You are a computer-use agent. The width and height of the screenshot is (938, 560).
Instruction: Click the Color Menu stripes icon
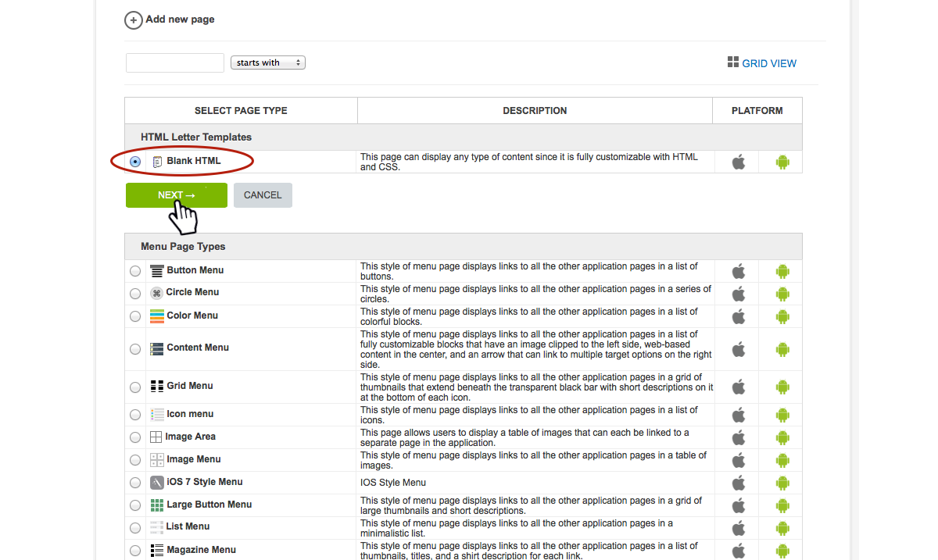(157, 316)
